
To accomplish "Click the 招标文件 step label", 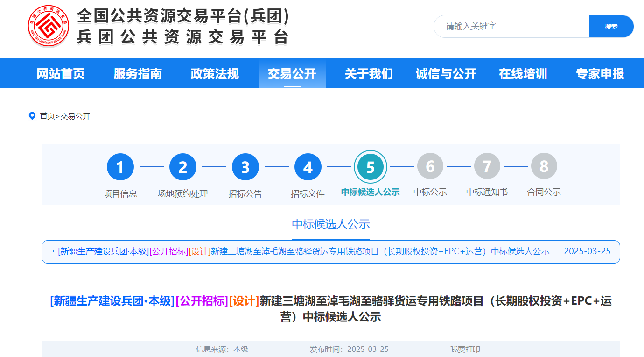I will coord(308,193).
